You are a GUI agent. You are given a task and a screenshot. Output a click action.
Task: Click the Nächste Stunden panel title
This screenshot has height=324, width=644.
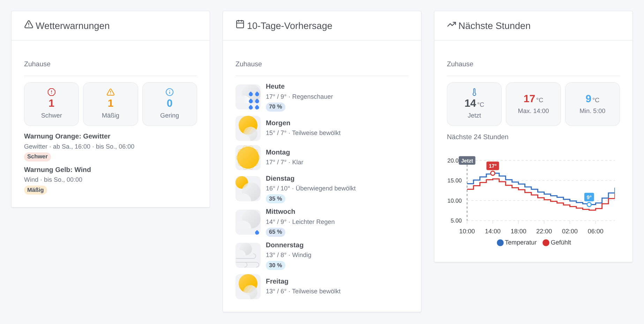tap(494, 26)
